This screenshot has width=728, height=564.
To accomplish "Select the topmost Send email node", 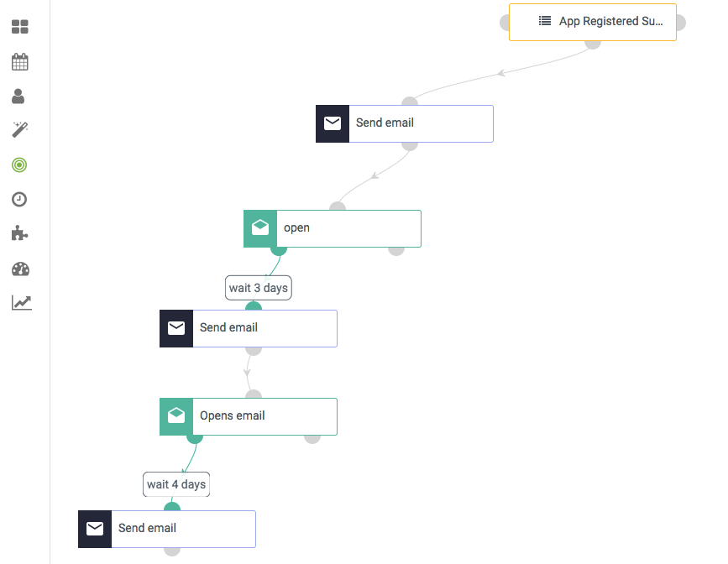I will pos(405,123).
